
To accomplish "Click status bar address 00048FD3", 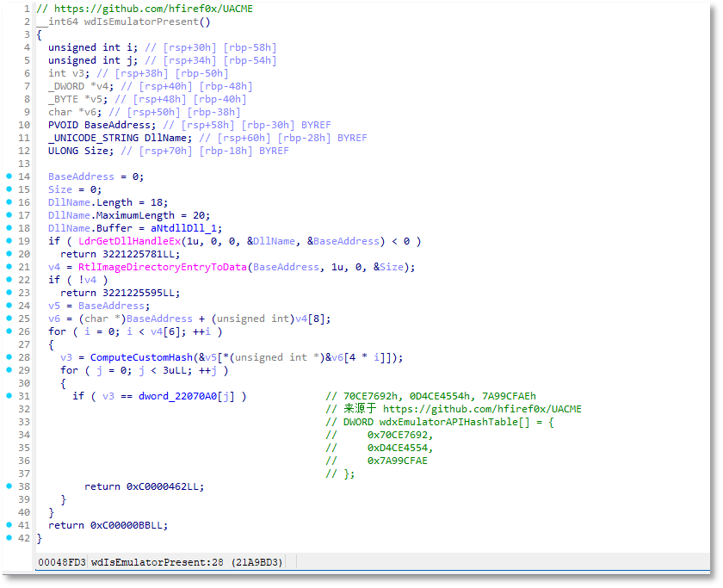I will click(62, 562).
